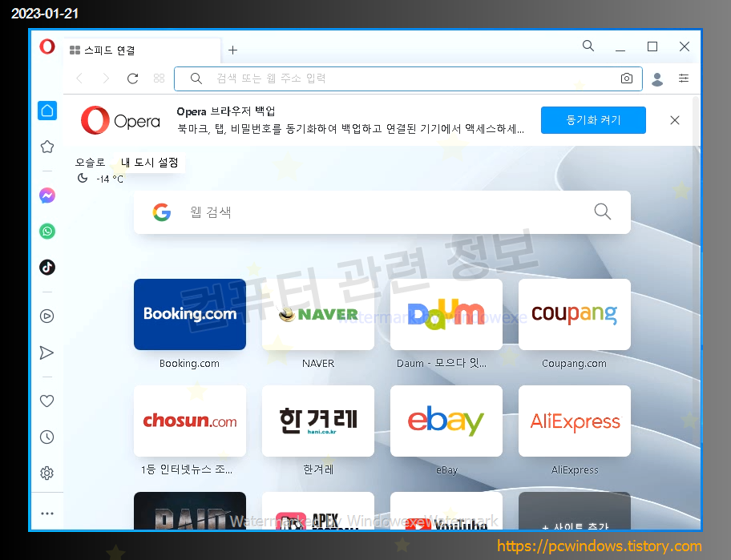Screen dimensions: 731x560
Task: Dismiss the Opera backup banner
Action: 675,120
